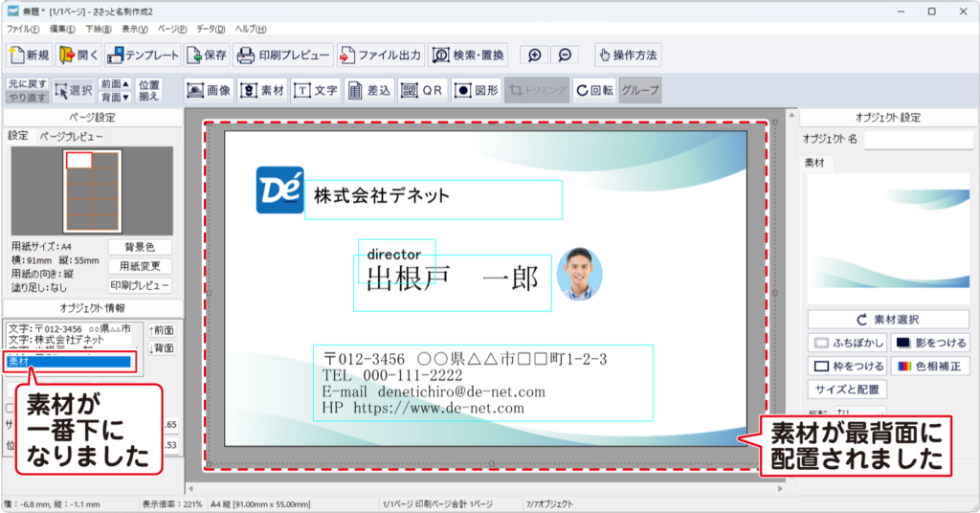Click the グループ group button

pos(640,91)
